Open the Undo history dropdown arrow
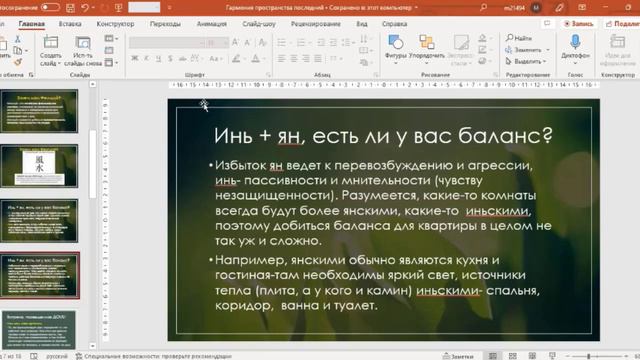This screenshot has width=640, height=360. click(93, 8)
